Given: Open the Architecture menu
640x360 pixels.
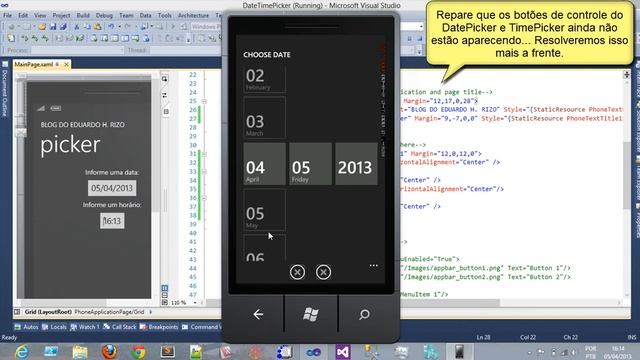Looking at the screenshot, I should tap(193, 16).
